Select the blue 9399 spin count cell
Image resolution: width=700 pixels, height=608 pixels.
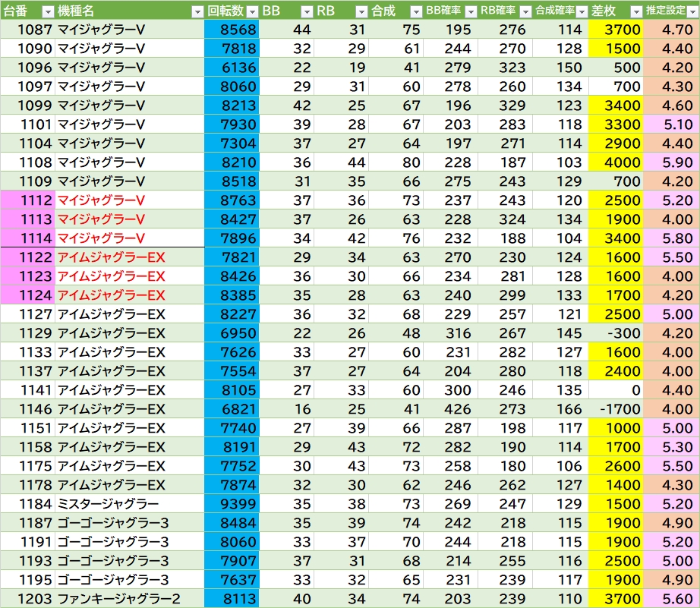(x=232, y=504)
